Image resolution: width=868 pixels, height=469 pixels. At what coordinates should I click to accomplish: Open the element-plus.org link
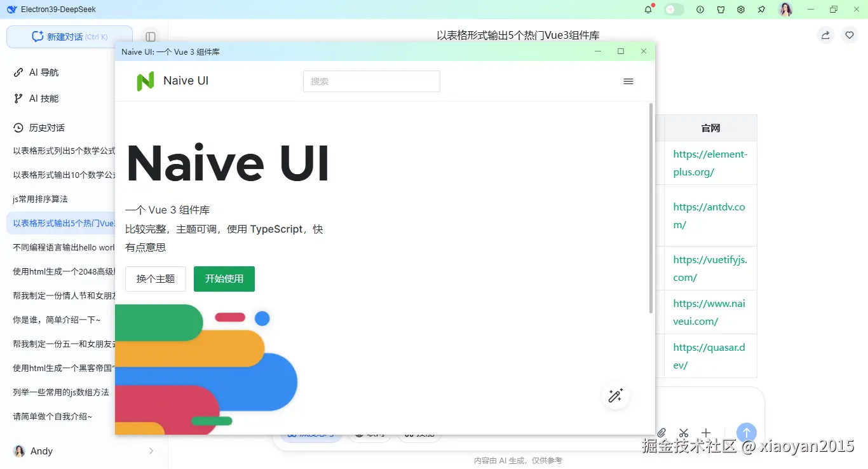[x=709, y=163]
